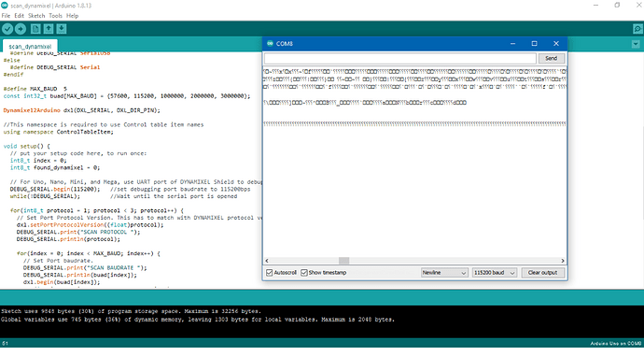
Task: Open the Tools menu
Action: point(55,16)
